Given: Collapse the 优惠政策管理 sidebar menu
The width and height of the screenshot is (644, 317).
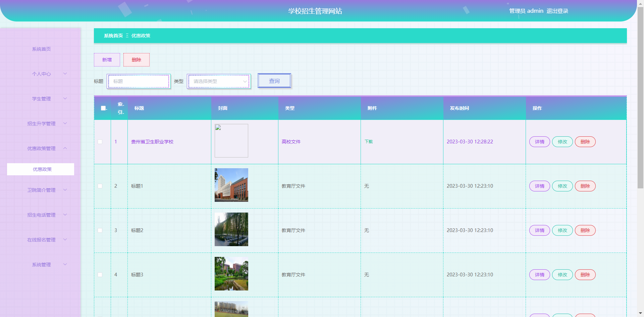Looking at the screenshot, I should pos(42,148).
